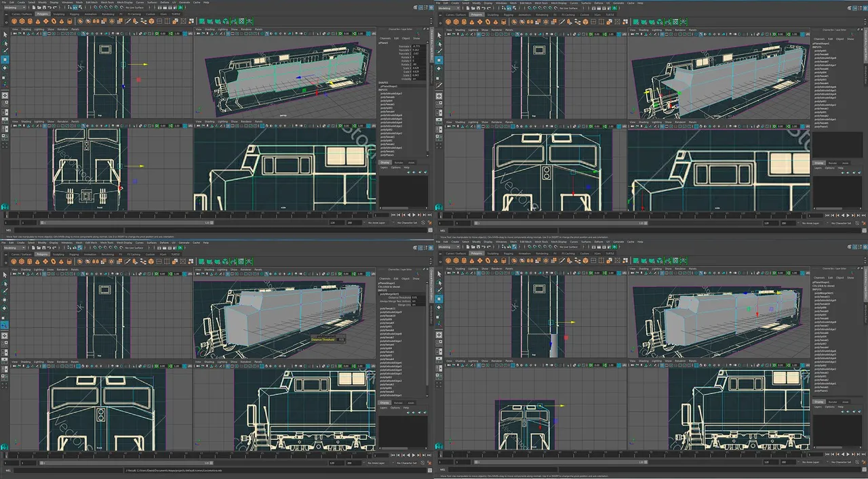Open No Live Surface field in top-left window status line
Image resolution: width=868 pixels, height=479 pixels.
click(x=134, y=7)
